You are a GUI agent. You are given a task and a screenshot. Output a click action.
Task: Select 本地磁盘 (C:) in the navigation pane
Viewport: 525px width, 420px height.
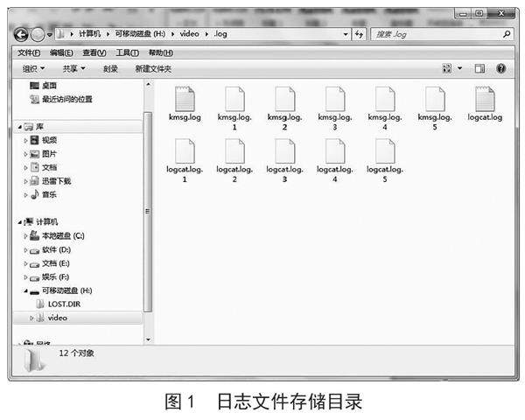click(62, 235)
